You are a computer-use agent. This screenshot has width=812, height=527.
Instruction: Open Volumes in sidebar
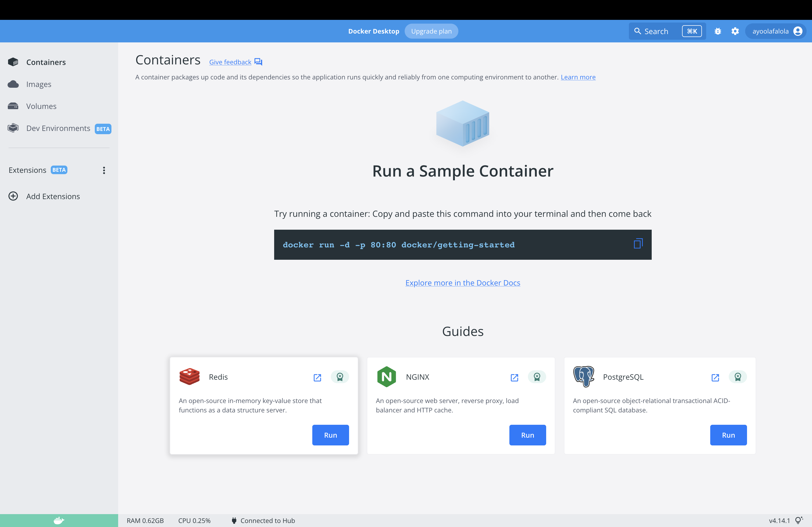41,106
